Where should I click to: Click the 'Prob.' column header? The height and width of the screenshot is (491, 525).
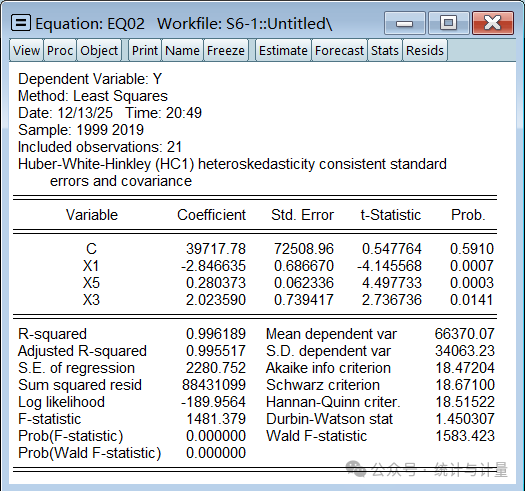(468, 215)
